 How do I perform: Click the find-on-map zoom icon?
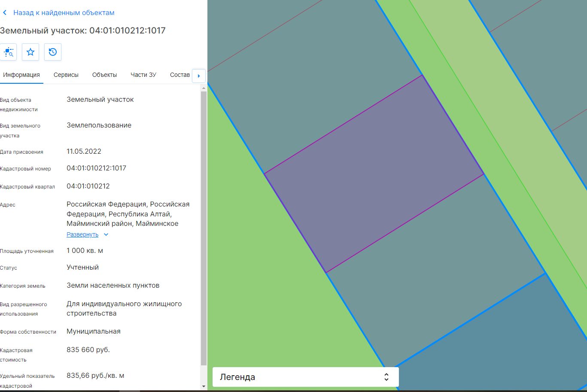(9, 52)
